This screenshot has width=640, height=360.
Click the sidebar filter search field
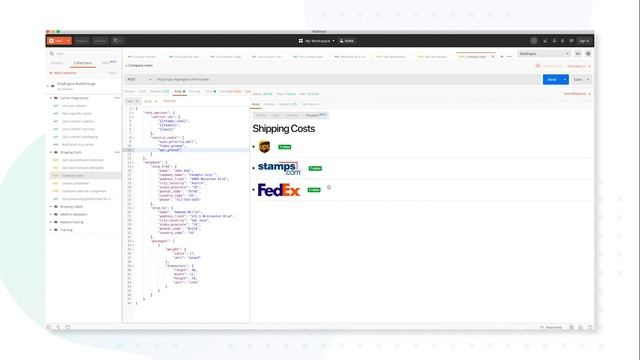(x=84, y=53)
